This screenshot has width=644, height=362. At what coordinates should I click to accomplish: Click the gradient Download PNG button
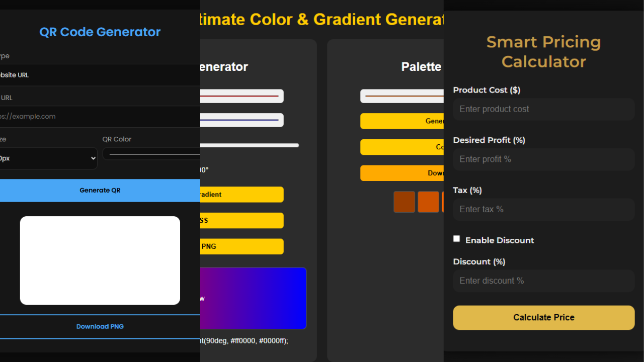pyautogui.click(x=242, y=246)
